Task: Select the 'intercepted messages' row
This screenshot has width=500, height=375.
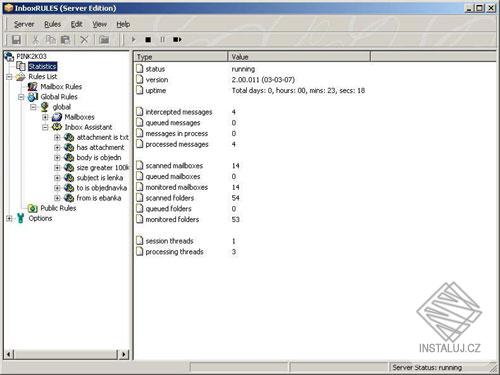Action: click(x=179, y=112)
